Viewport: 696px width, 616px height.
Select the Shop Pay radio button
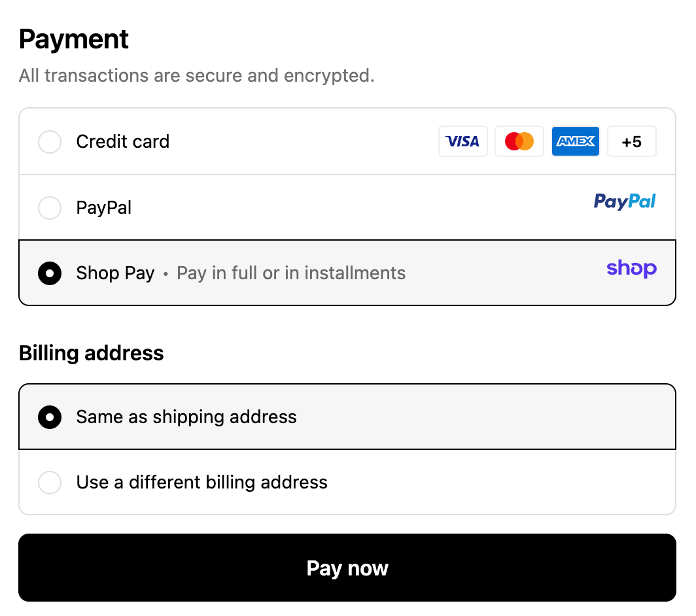pos(50,273)
